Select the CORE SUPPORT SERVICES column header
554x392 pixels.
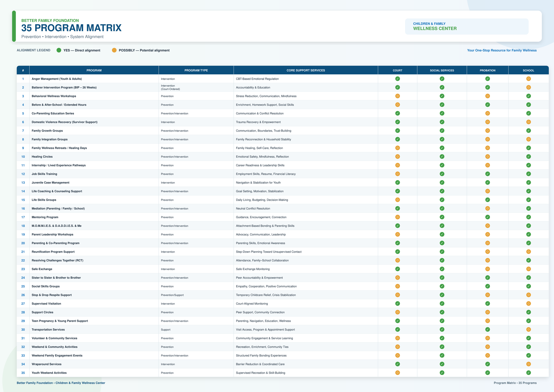(x=306, y=70)
